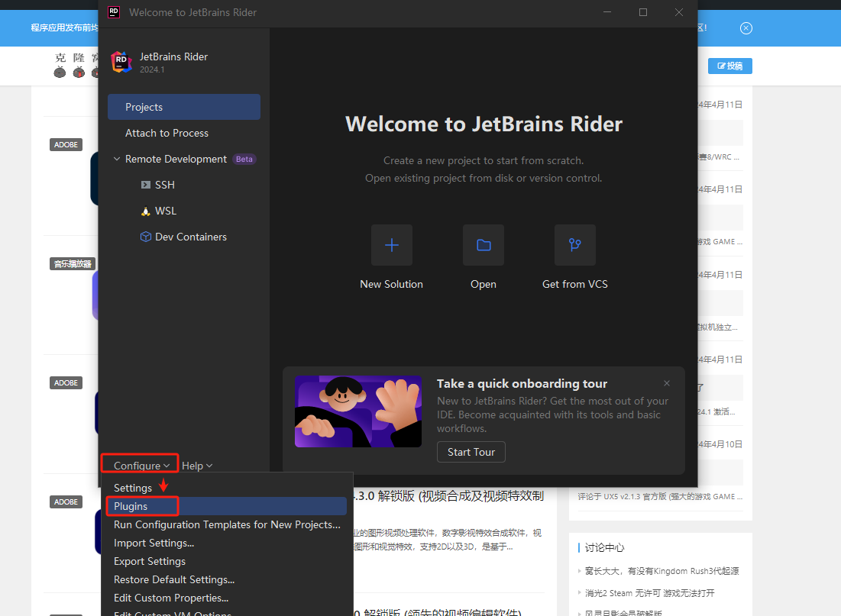
Task: Click the WSL penguin icon
Action: pyautogui.click(x=145, y=211)
